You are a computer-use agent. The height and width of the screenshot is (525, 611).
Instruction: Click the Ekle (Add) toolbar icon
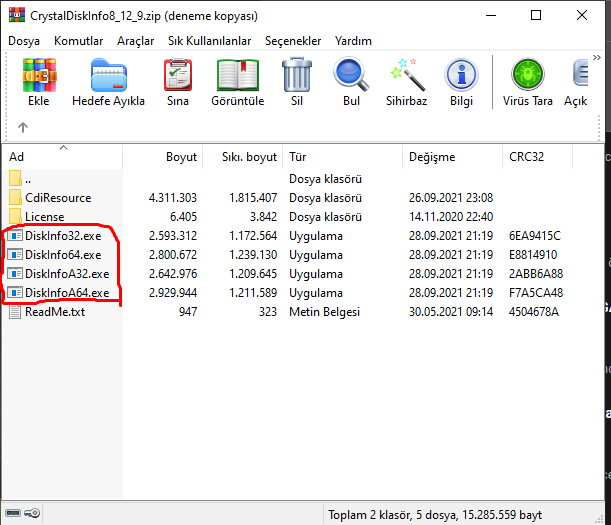pos(39,75)
